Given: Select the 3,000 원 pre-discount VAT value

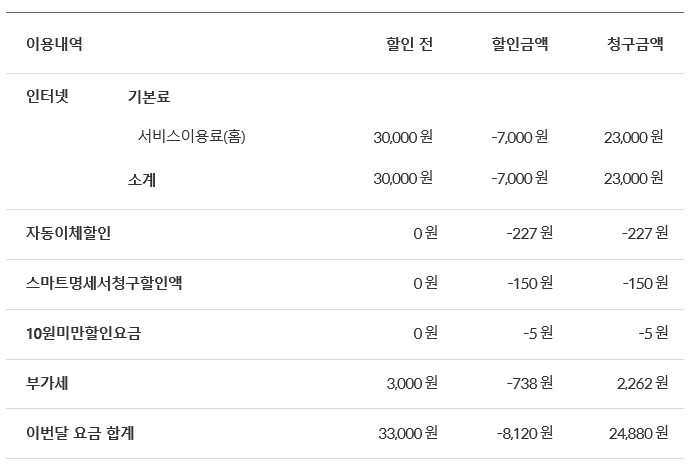Looking at the screenshot, I should (410, 383).
